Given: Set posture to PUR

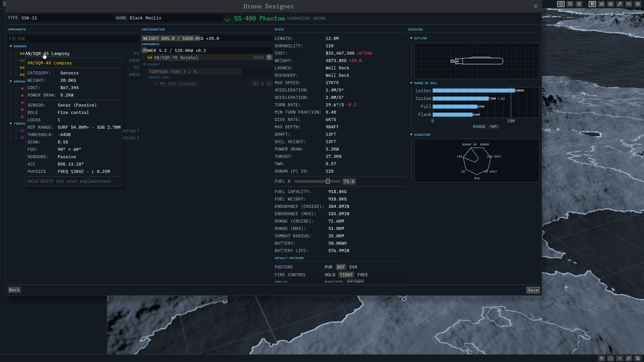Looking at the screenshot, I should click(x=328, y=267).
